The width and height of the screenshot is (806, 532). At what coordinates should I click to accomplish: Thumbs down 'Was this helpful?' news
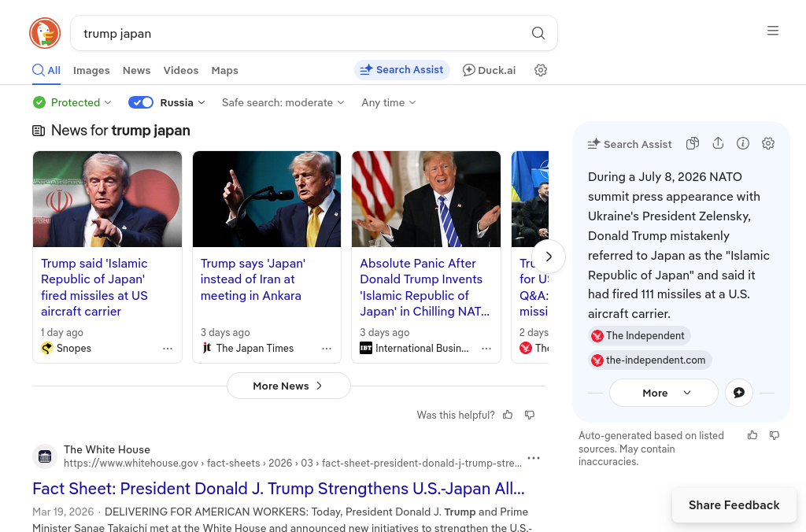(530, 415)
